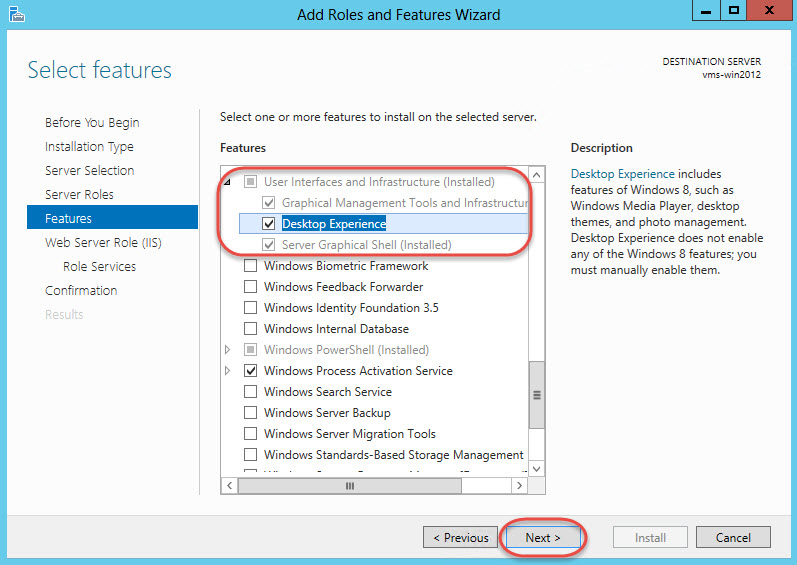Open the Server Roles step
Viewport: 797px width, 565px height.
point(79,194)
